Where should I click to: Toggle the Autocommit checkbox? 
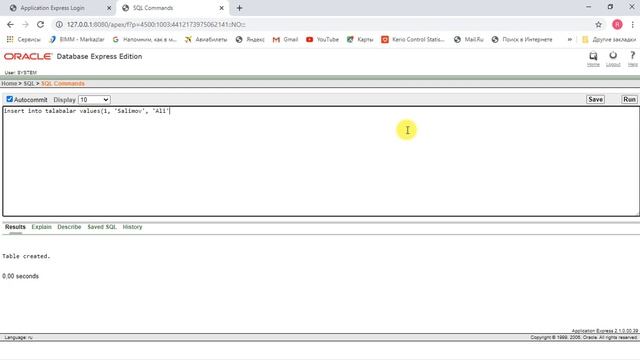coord(9,99)
